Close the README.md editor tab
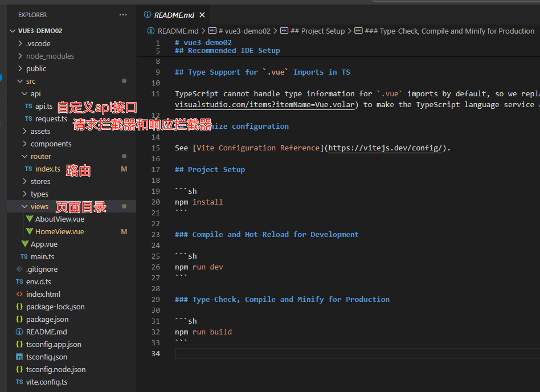The height and width of the screenshot is (392, 540). pyautogui.click(x=202, y=15)
